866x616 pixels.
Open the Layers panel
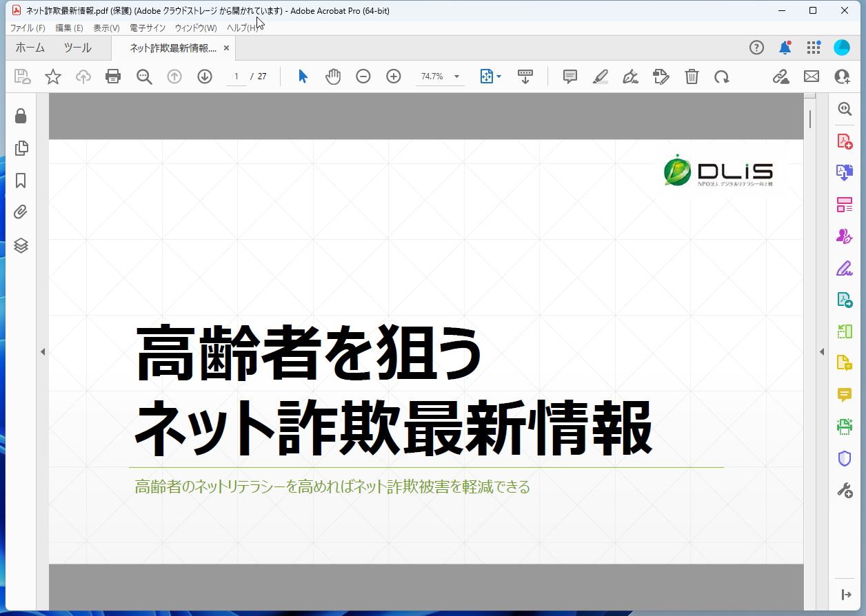click(x=21, y=245)
